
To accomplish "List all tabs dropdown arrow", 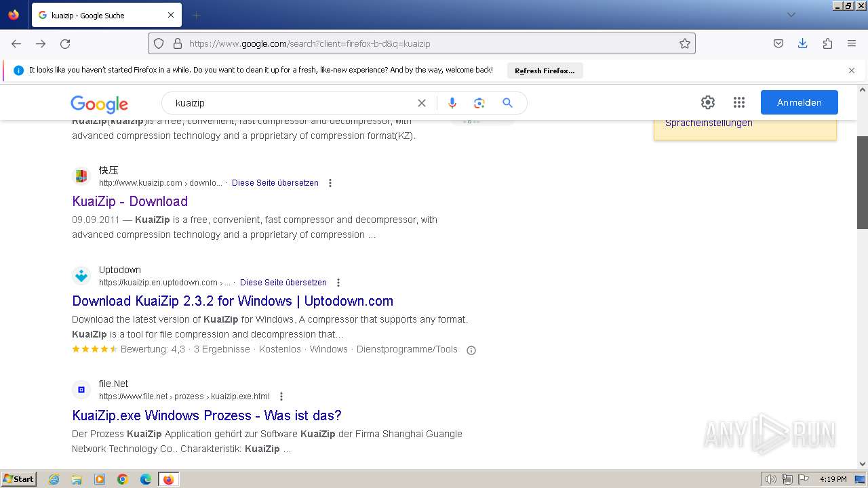I will pos(791,15).
